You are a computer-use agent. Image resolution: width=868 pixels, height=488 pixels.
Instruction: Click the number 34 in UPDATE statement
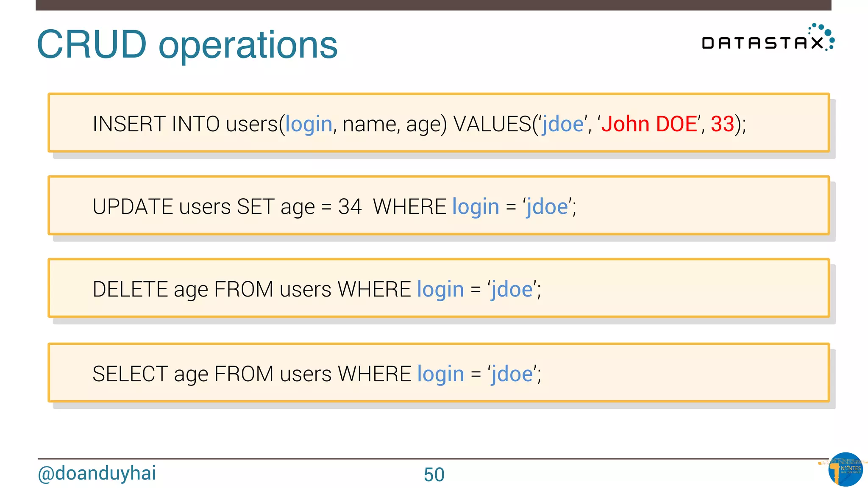(350, 207)
